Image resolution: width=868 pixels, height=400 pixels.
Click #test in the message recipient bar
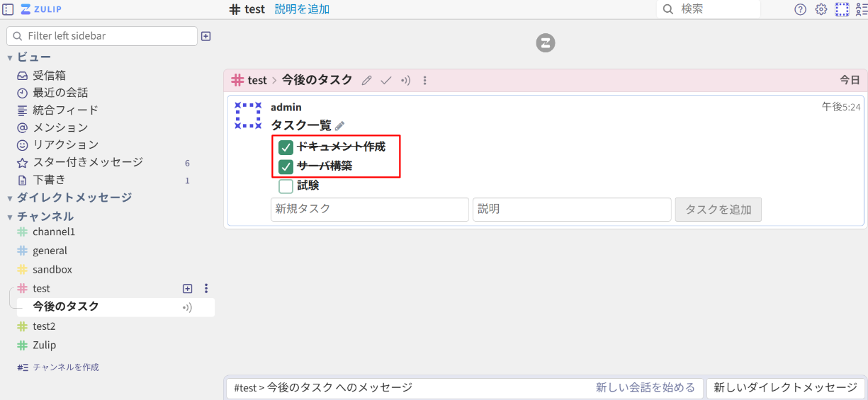click(247, 81)
